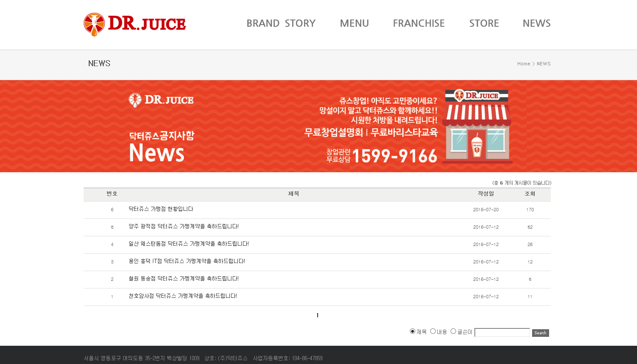Click the 제목 column header
Image resolution: width=637 pixels, height=364 pixels.
pyautogui.click(x=294, y=193)
